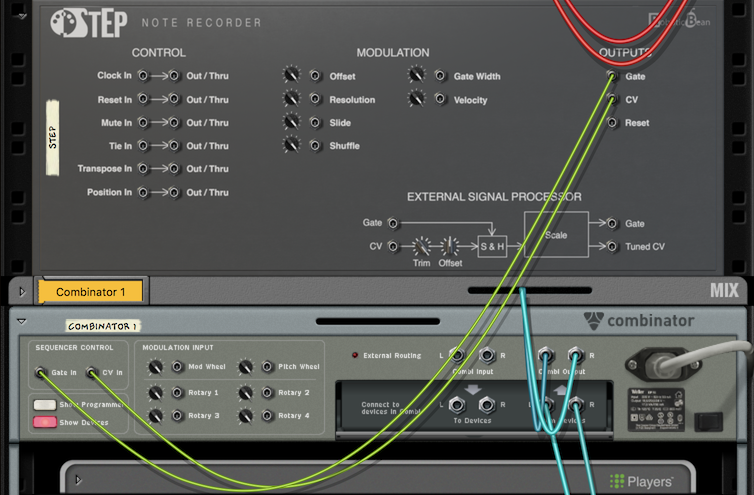Click the combinator logo
Viewport: 754px width, 495px height.
click(639, 321)
